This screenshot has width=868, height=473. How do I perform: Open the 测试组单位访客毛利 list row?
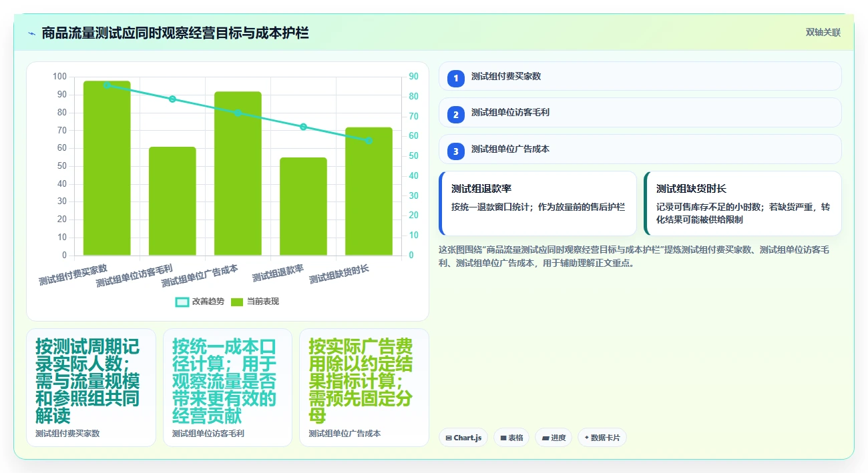pyautogui.click(x=640, y=112)
